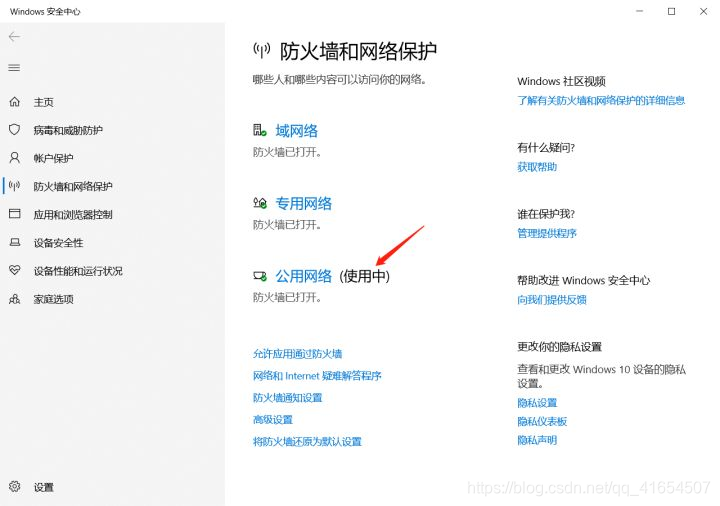Click the 更改你的隐私设置 heading

[560, 347]
